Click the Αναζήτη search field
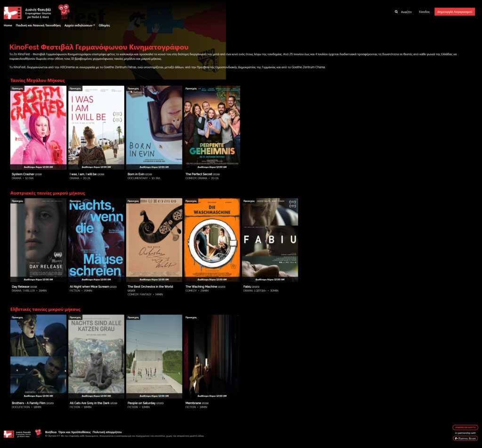 tap(406, 12)
